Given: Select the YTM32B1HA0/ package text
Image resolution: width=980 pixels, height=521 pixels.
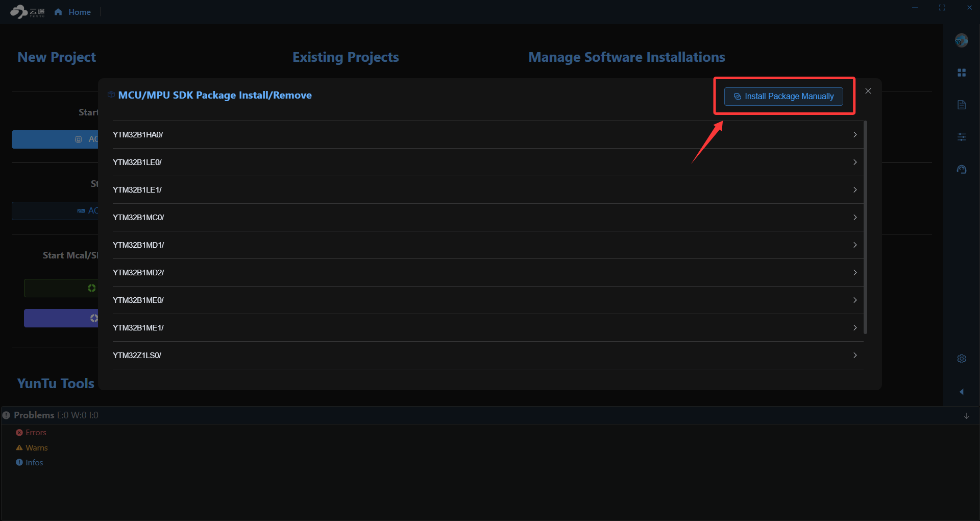Looking at the screenshot, I should click(138, 135).
